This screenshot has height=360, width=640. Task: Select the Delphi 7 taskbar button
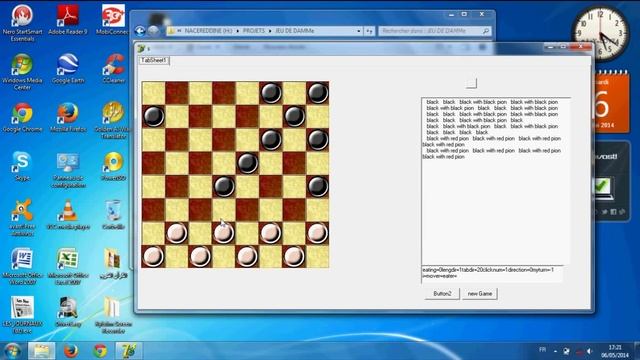129,351
